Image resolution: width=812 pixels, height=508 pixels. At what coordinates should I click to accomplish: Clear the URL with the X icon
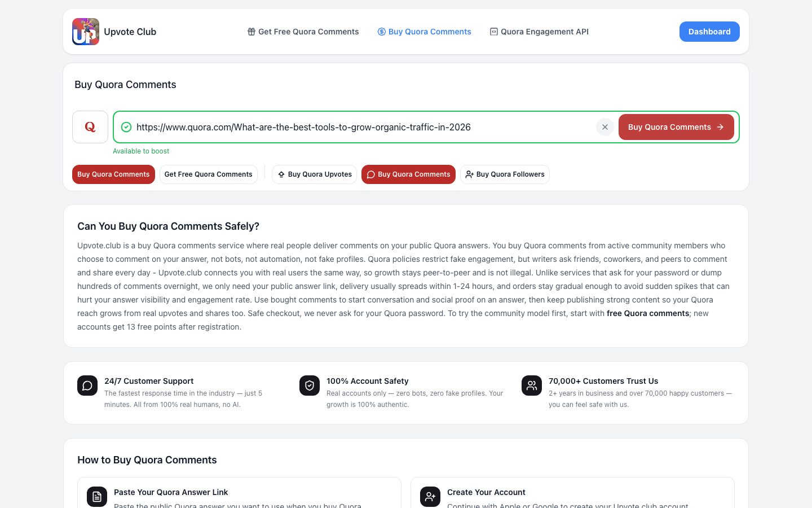(605, 127)
